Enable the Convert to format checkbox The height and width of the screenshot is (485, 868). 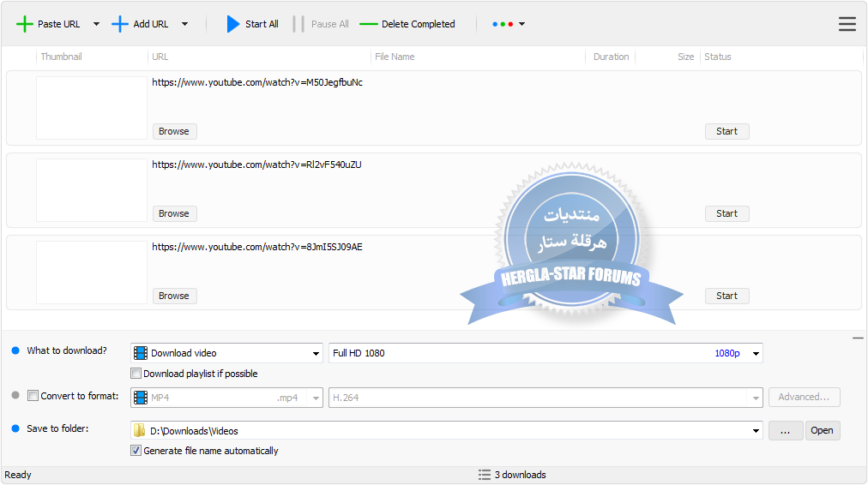(33, 396)
